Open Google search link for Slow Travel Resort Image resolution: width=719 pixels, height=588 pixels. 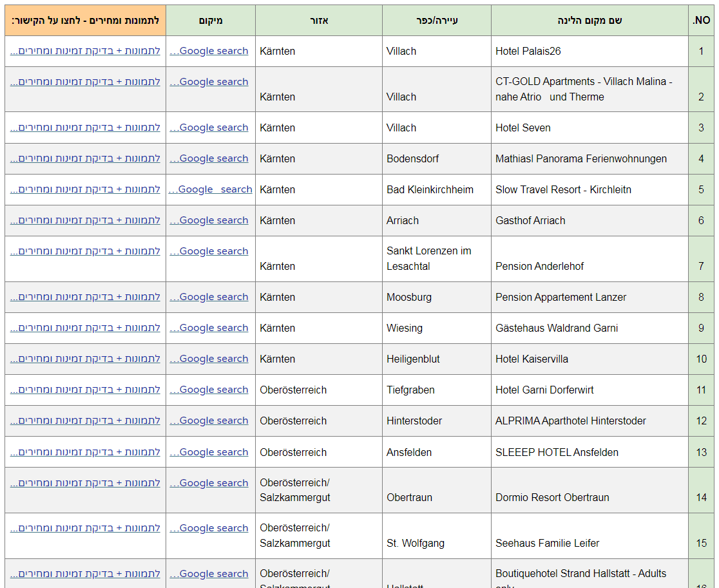click(x=211, y=189)
